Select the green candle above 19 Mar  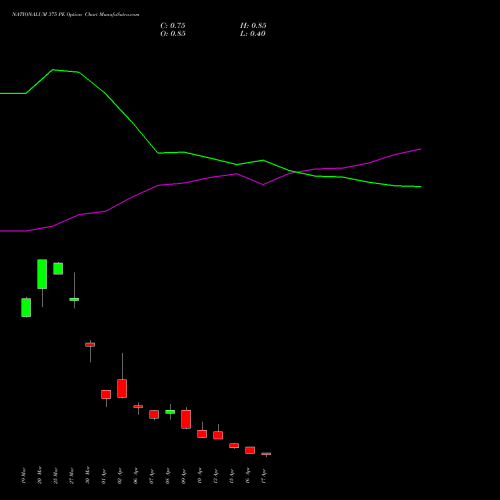(x=26, y=307)
